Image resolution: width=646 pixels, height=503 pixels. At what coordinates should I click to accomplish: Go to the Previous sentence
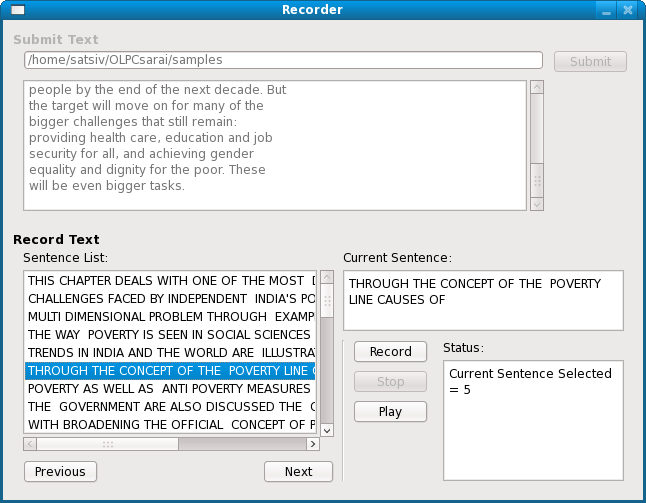[x=60, y=471]
